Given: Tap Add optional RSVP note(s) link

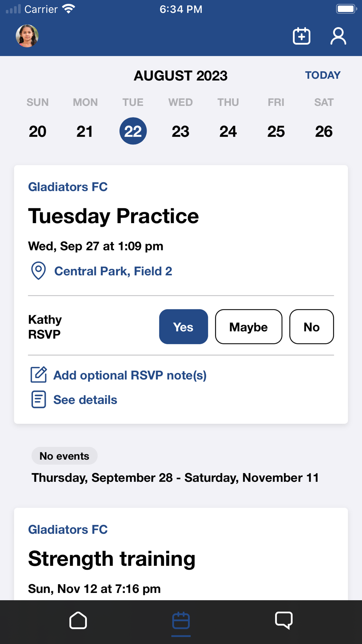Looking at the screenshot, I should (130, 375).
